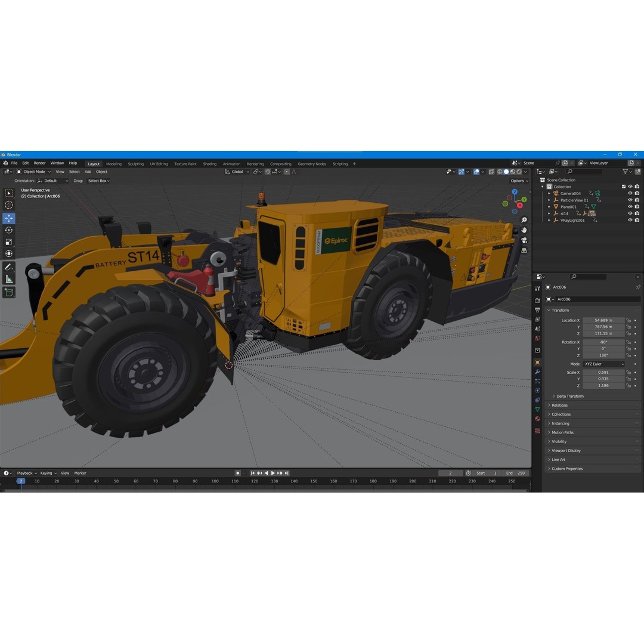Switch to Geometry Nodes workspace tab
This screenshot has height=644, width=644.
(x=312, y=164)
